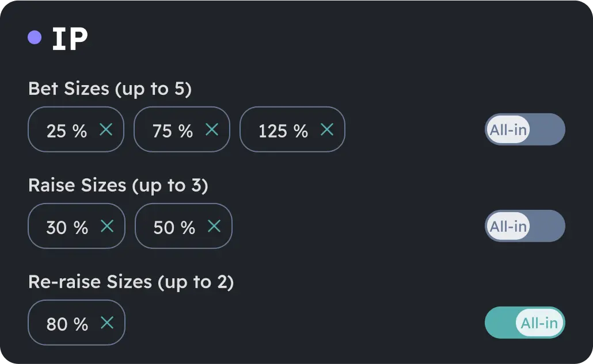Click the Bet Sizes label
593x364 pixels.
111,89
